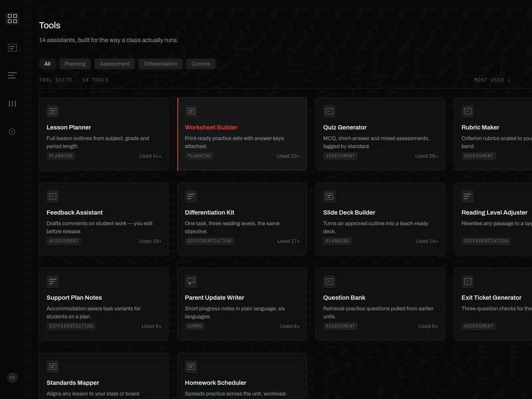This screenshot has height=399, width=532.
Task: Select the All filter tab
Action: coord(48,64)
